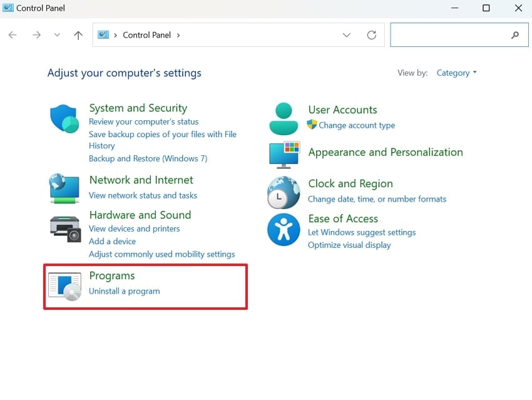Image resolution: width=532 pixels, height=400 pixels.
Task: Click the Network and Internet globe icon
Action: click(64, 188)
